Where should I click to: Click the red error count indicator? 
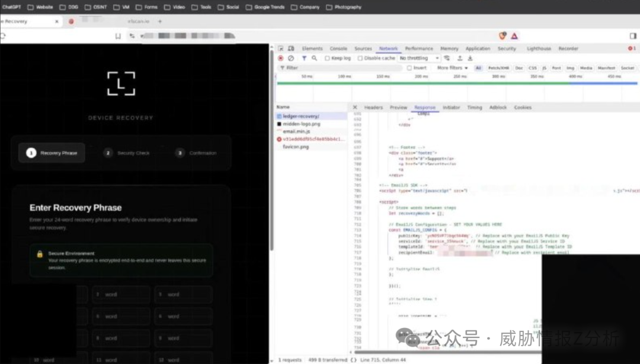(x=632, y=49)
